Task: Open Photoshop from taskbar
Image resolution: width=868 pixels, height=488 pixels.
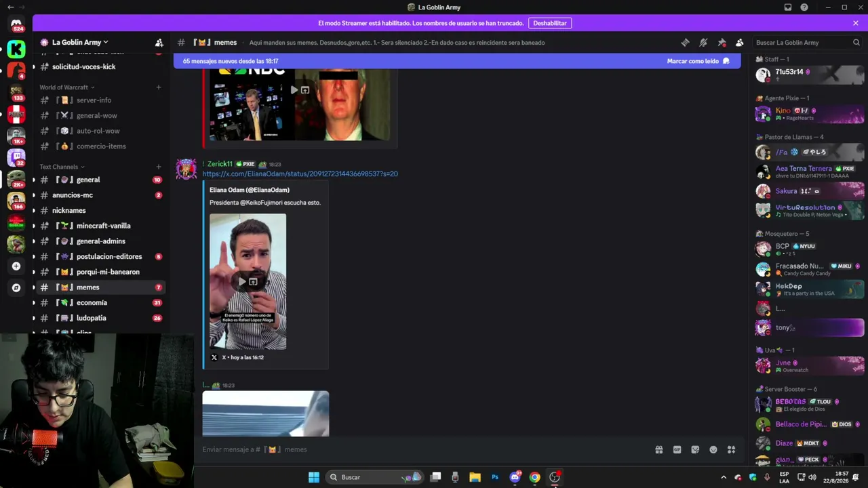Action: coord(495,477)
